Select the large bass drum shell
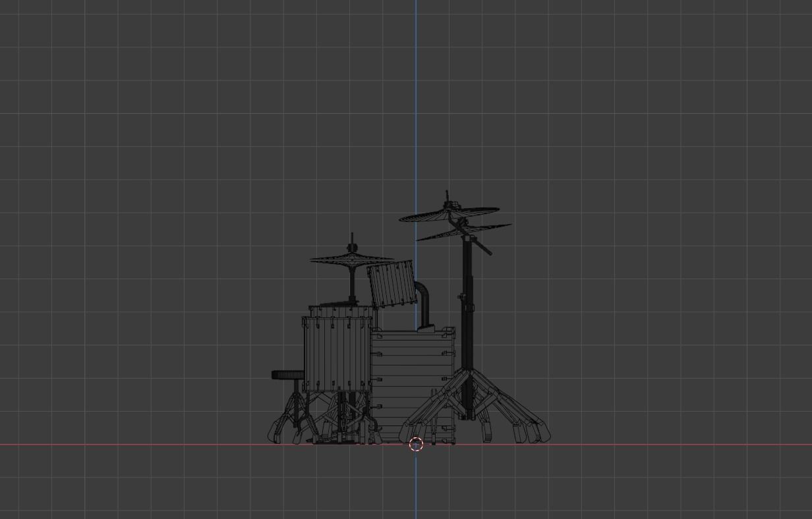Viewport: 812px width, 519px height. tap(413, 385)
